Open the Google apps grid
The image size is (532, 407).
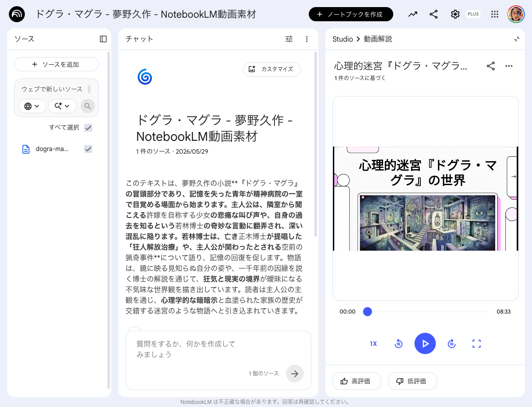point(495,14)
